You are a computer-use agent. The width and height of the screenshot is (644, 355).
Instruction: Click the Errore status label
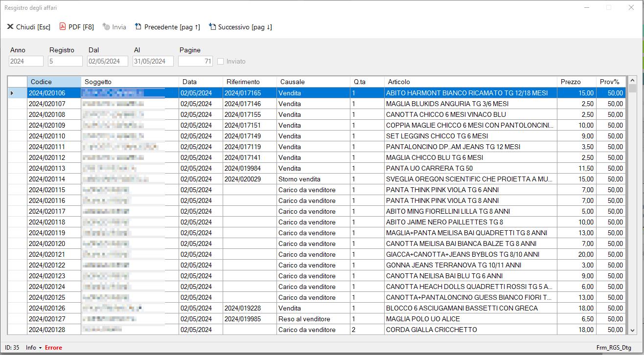[53, 348]
